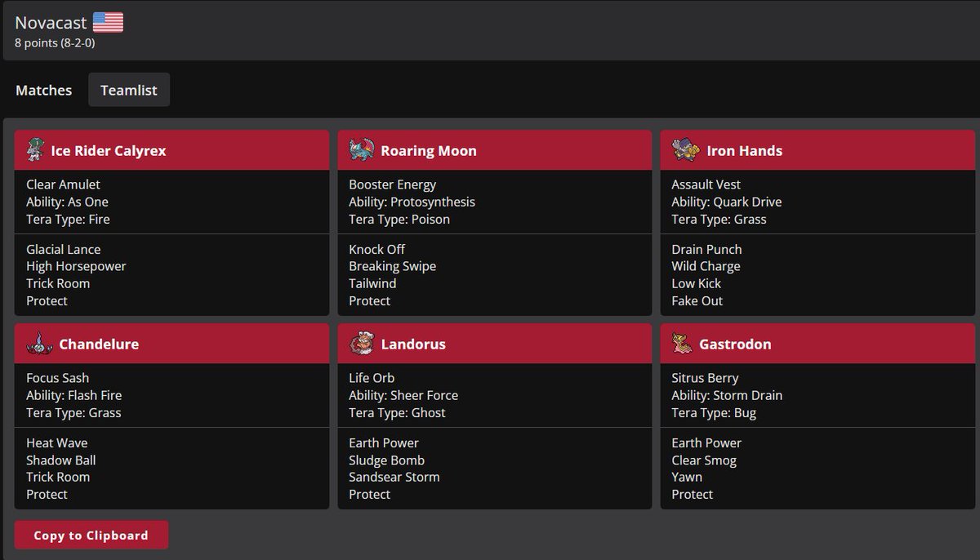Click the Shadow Ball move
The height and width of the screenshot is (560, 980).
(61, 460)
